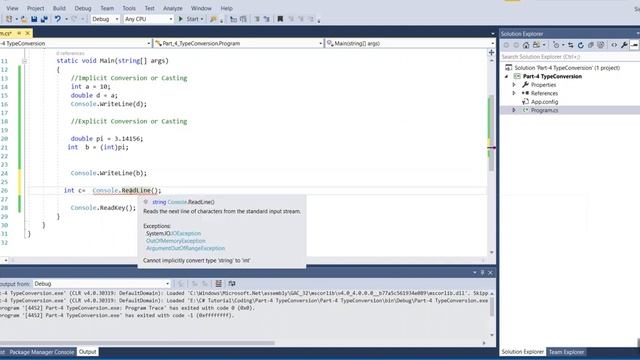
Task: Open the Tools menu
Action: (129, 8)
